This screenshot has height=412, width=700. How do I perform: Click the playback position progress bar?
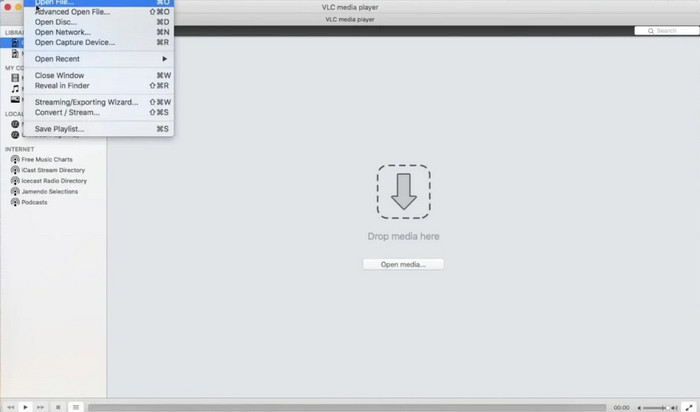click(347, 408)
